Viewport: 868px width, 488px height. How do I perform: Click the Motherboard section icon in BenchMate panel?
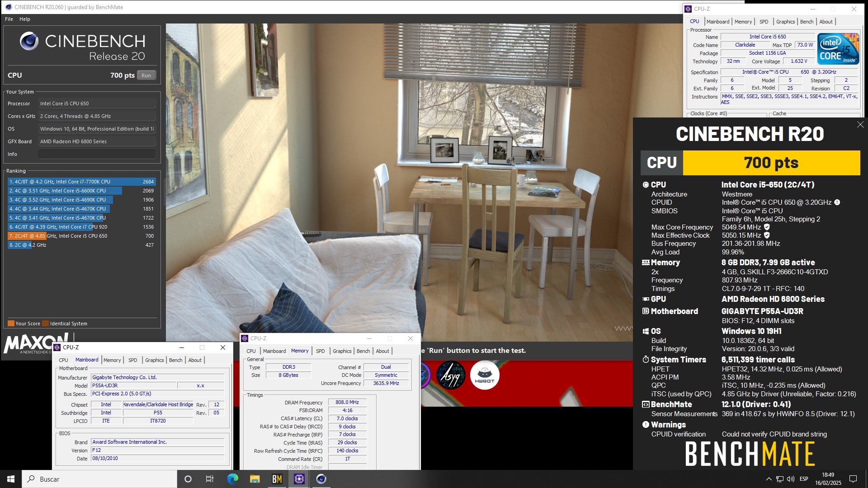[646, 311]
